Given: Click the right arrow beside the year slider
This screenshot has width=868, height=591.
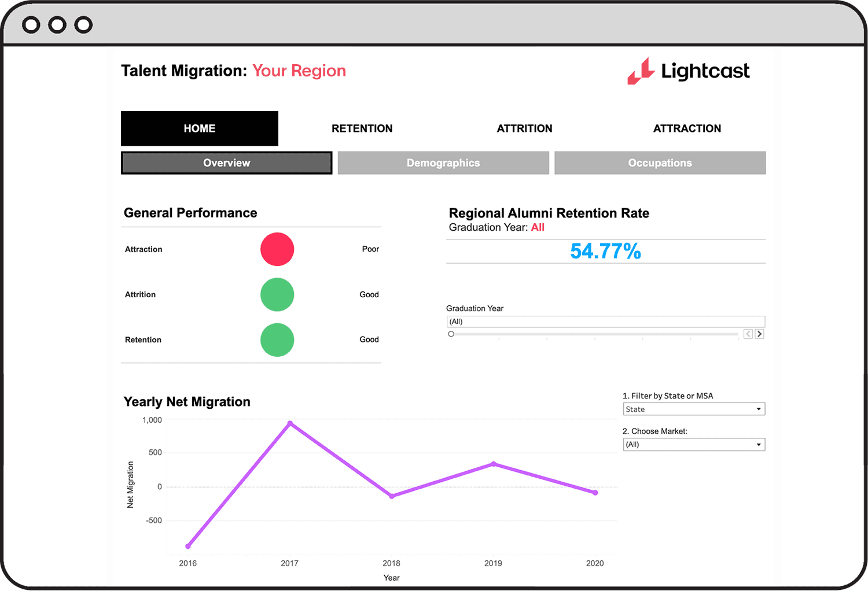Looking at the screenshot, I should 759,334.
